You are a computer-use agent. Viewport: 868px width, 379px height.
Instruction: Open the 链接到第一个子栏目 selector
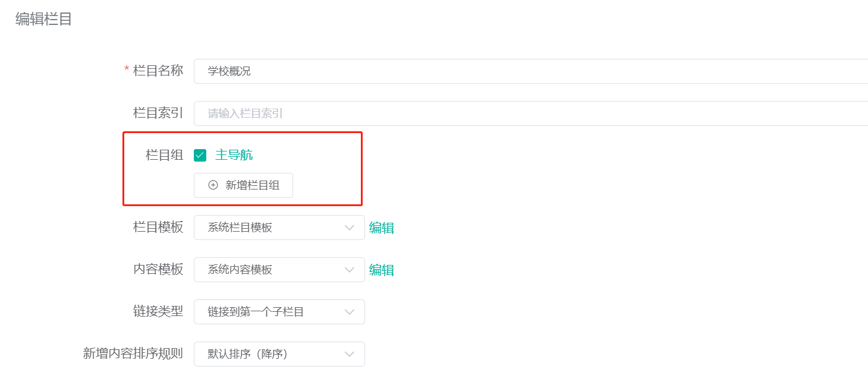click(279, 312)
